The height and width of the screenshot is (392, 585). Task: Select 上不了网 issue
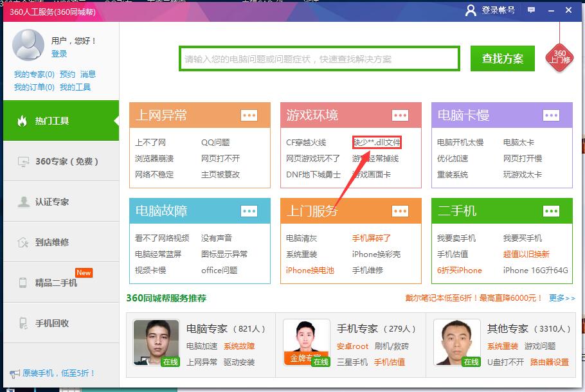[150, 143]
